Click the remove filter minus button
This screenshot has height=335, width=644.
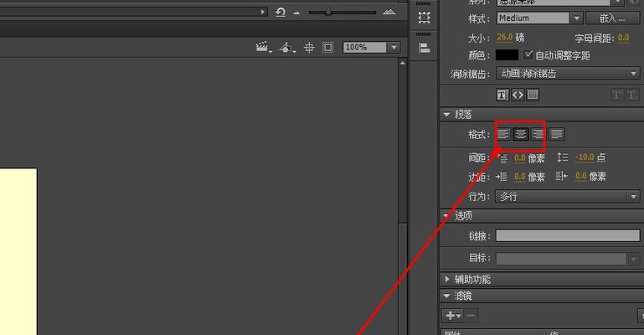click(471, 316)
